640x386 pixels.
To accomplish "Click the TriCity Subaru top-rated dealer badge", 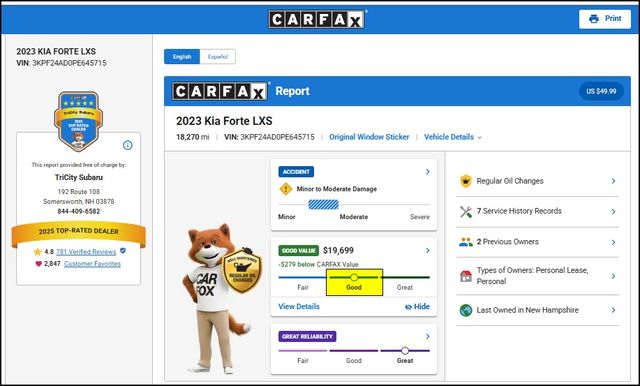I will tap(78, 121).
